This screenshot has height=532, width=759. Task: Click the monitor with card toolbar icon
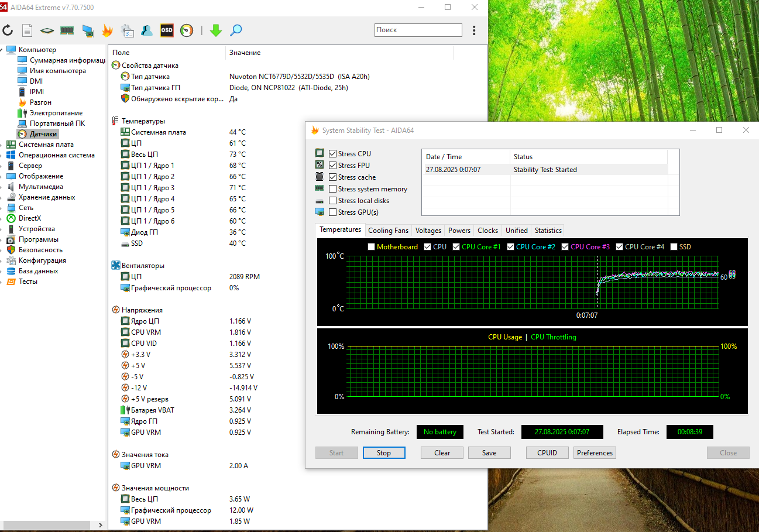87,30
